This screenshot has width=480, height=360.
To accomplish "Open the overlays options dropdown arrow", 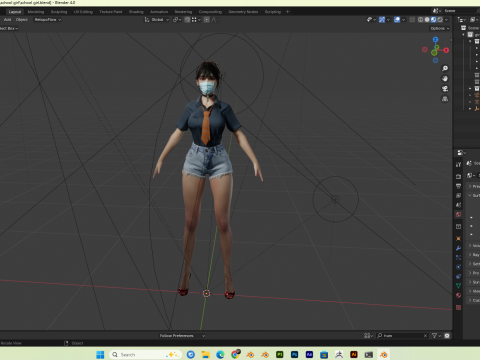I will [x=403, y=20].
